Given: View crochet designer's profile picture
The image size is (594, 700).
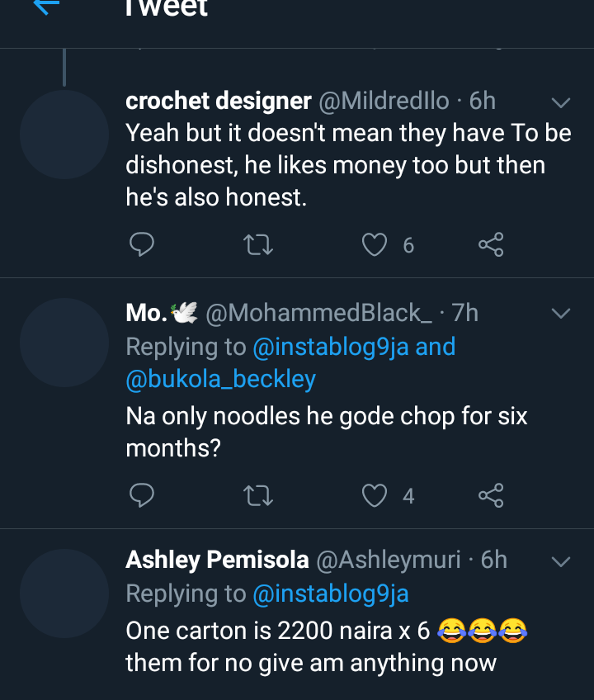Looking at the screenshot, I should 64,135.
